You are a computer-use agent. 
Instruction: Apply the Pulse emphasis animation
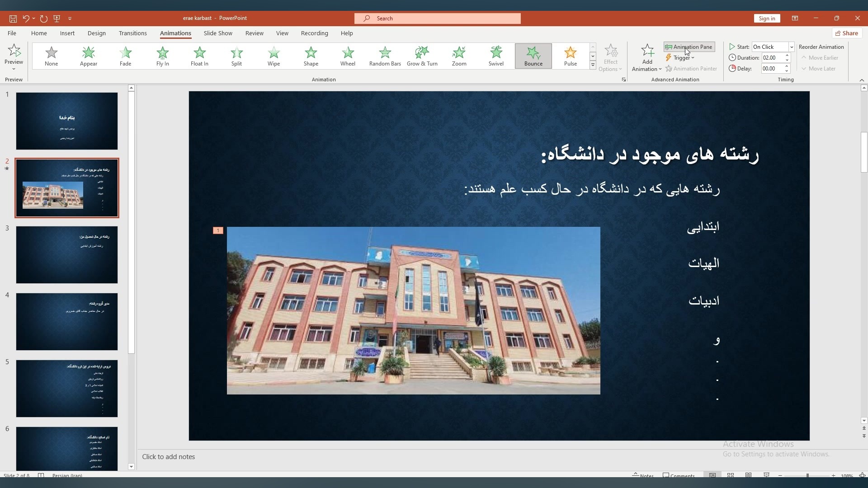click(570, 56)
